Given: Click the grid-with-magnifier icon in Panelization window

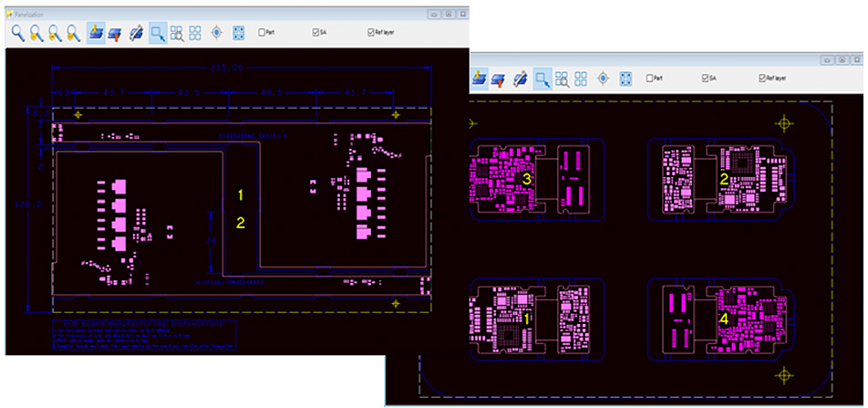Looking at the screenshot, I should pyautogui.click(x=177, y=34).
